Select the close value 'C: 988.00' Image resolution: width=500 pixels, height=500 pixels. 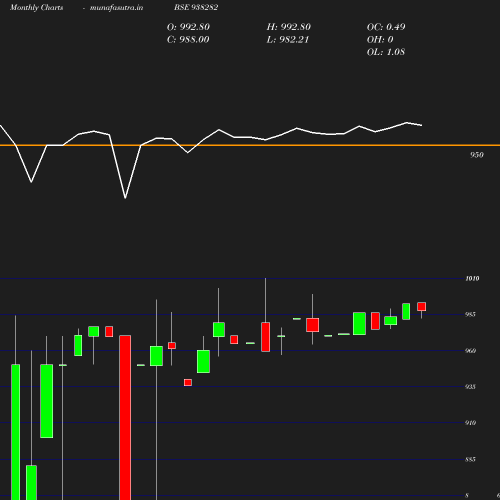click(188, 40)
